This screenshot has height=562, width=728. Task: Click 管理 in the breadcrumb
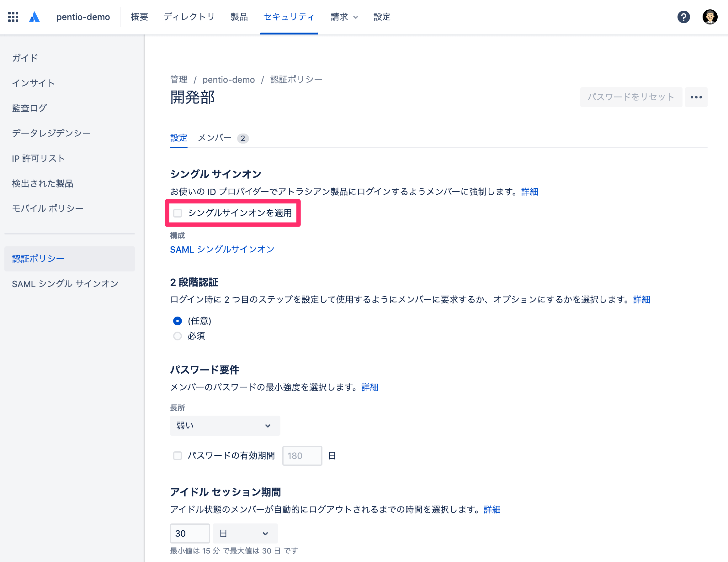pyautogui.click(x=179, y=80)
